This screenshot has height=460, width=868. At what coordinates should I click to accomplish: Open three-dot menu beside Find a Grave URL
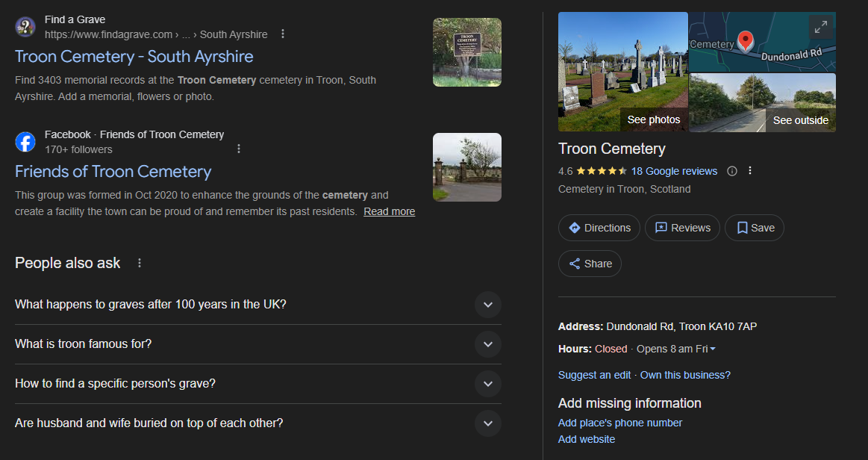coord(283,34)
